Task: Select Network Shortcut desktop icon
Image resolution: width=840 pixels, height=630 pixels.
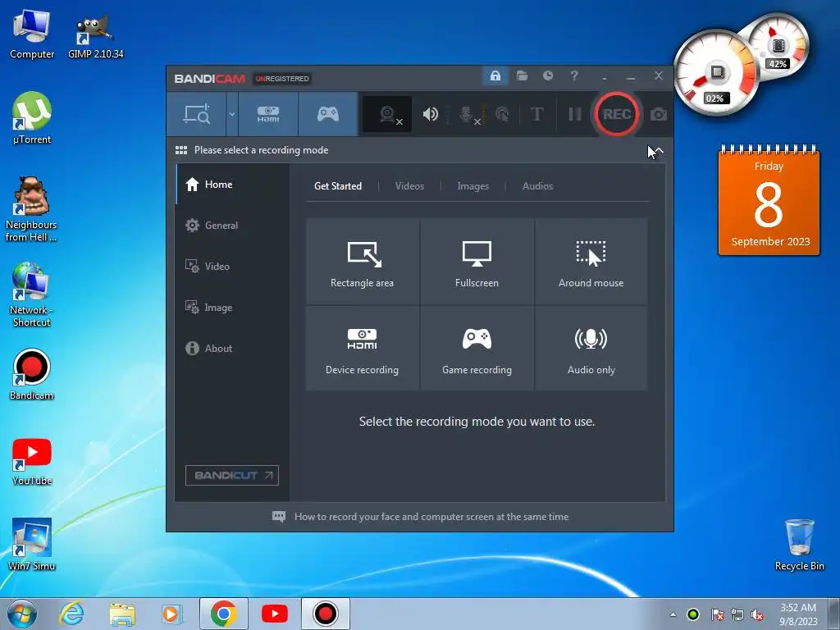Action: (x=31, y=294)
